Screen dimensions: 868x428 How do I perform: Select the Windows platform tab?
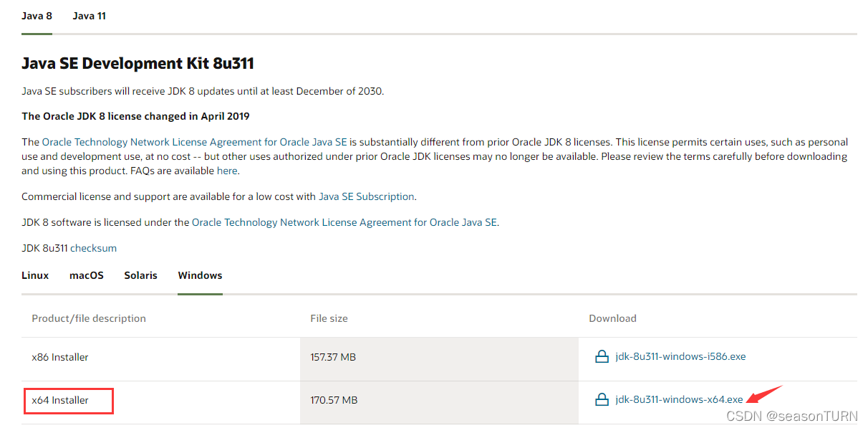pos(201,275)
